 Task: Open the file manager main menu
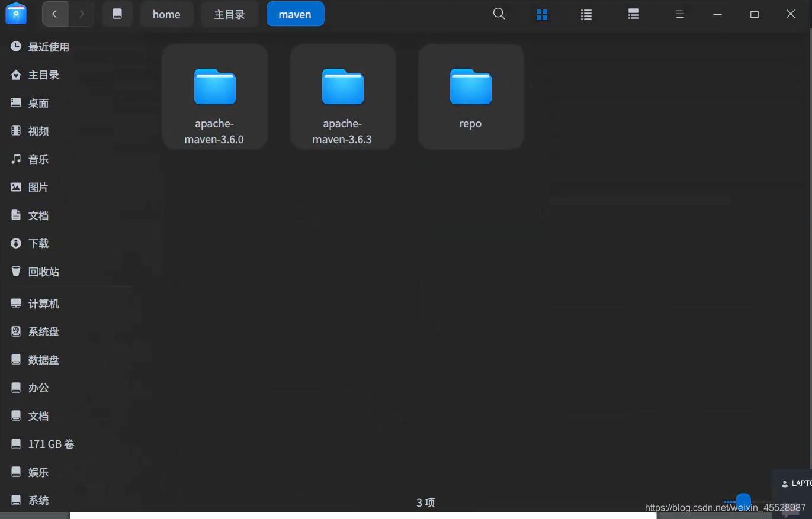tap(680, 14)
